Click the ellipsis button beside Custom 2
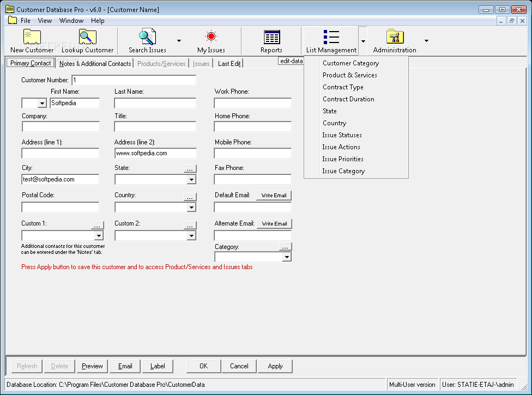The width and height of the screenshot is (532, 395). coord(190,225)
